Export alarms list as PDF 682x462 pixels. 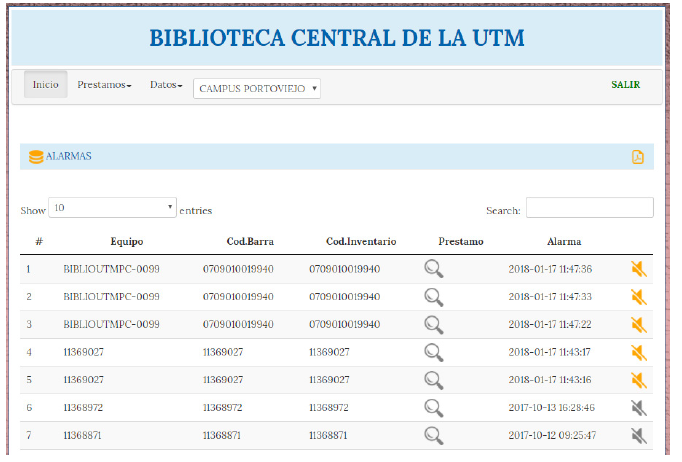click(x=637, y=157)
